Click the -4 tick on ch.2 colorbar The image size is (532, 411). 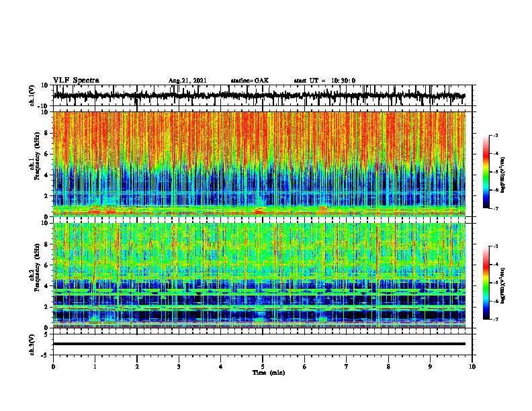496,265
